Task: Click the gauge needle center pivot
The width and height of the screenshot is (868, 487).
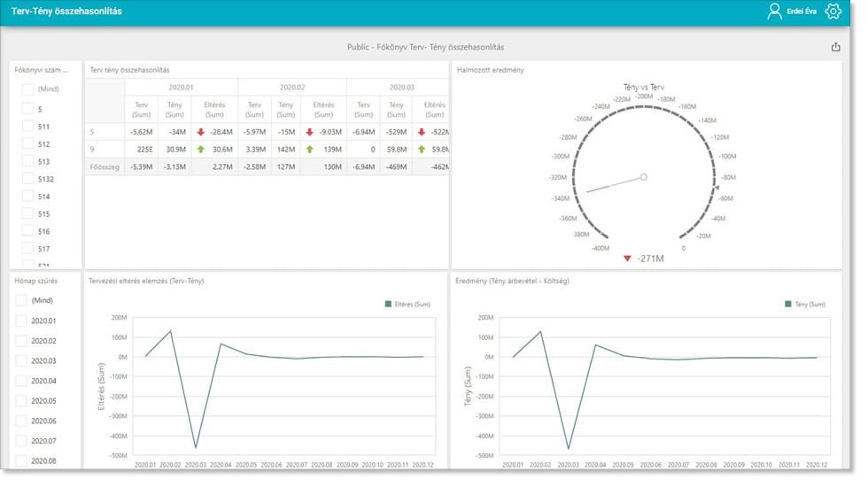Action: [644, 177]
